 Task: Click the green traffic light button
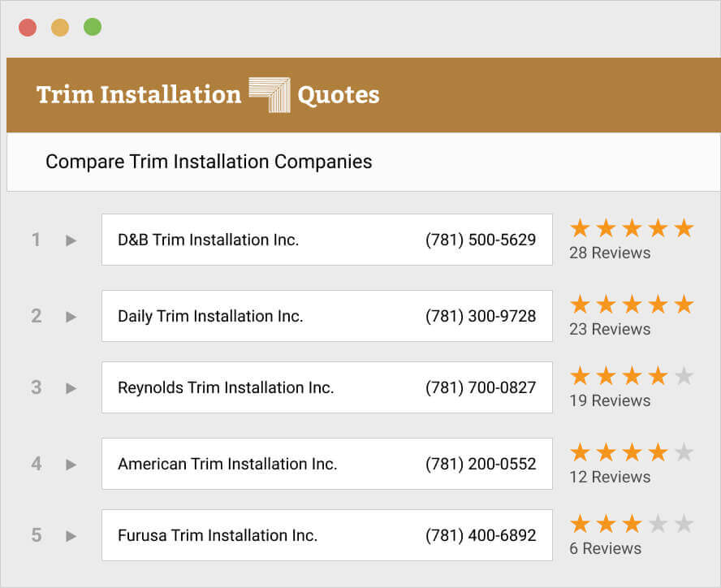92,26
